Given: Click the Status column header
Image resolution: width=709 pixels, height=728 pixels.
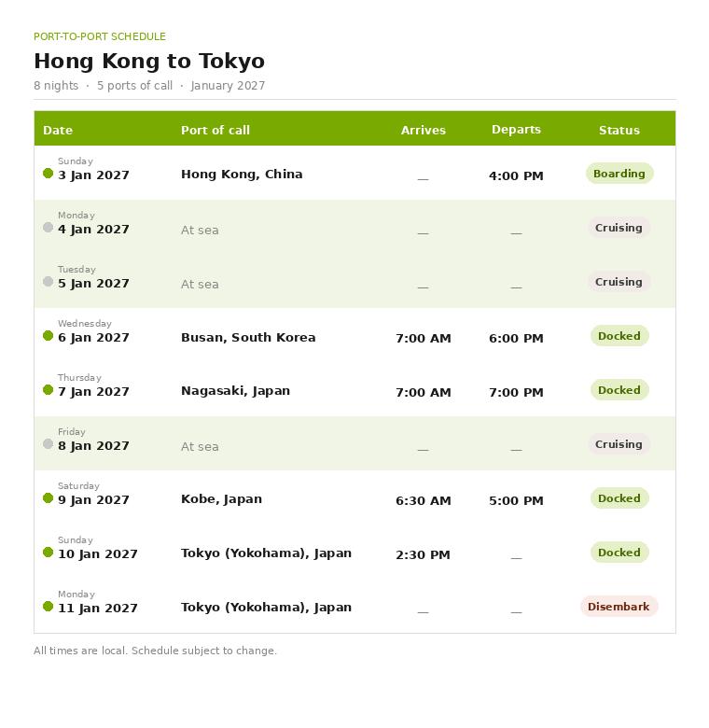Looking at the screenshot, I should coord(619,130).
